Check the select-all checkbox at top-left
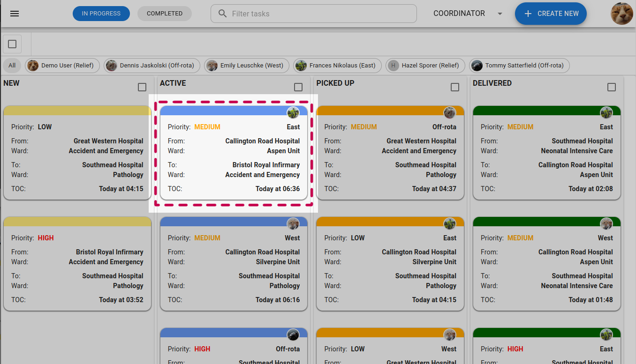The height and width of the screenshot is (364, 636). (12, 44)
